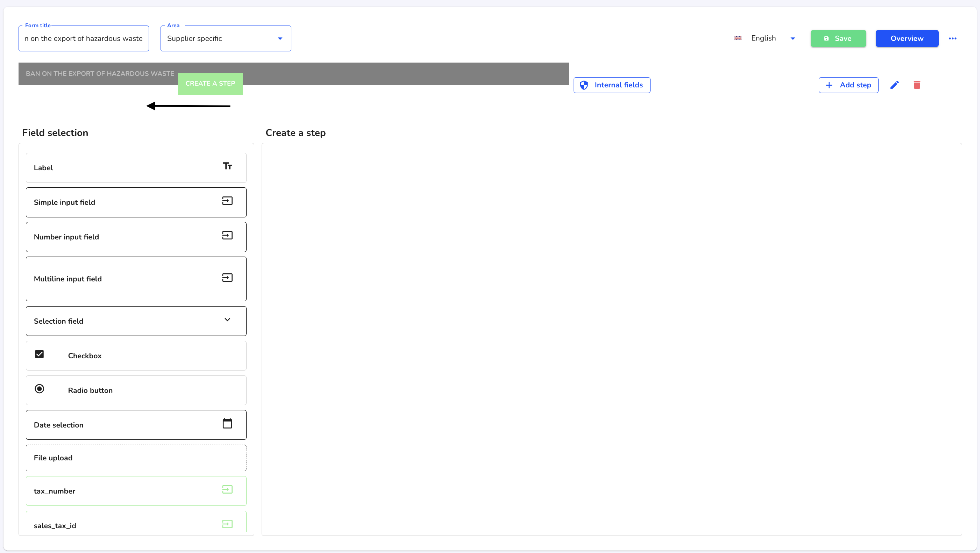Expand the Selection field chevron
Screen dimensions: 980x553
(x=227, y=319)
